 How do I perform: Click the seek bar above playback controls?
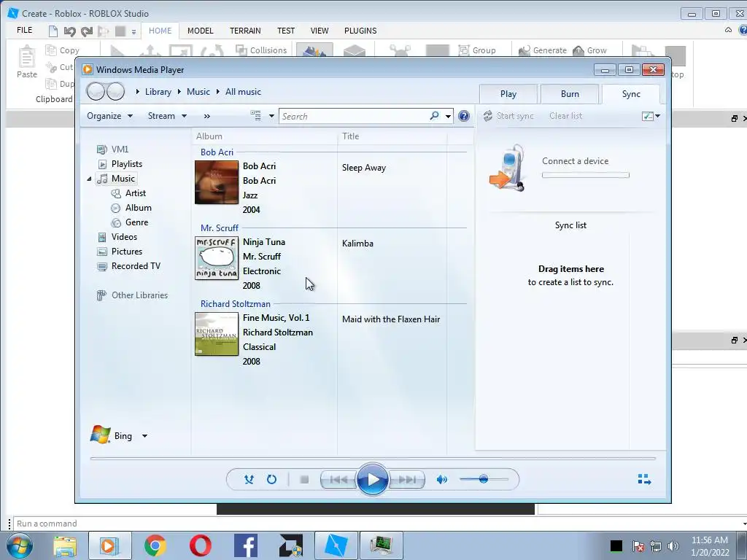tap(373, 459)
